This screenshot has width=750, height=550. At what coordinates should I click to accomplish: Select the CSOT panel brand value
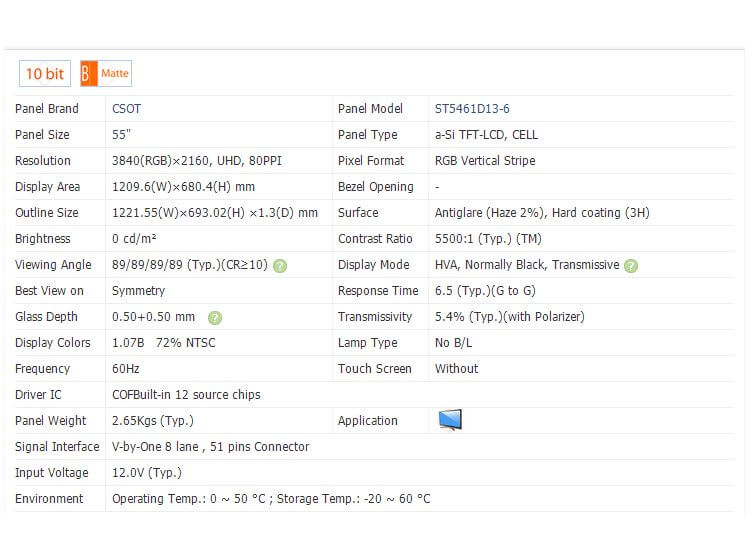(127, 109)
